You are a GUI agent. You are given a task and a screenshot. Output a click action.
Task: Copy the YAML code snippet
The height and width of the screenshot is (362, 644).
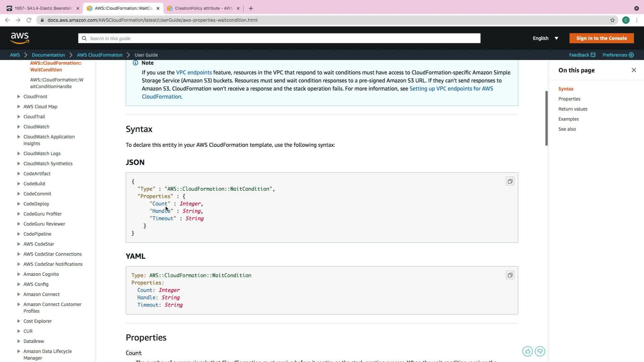coord(510,275)
